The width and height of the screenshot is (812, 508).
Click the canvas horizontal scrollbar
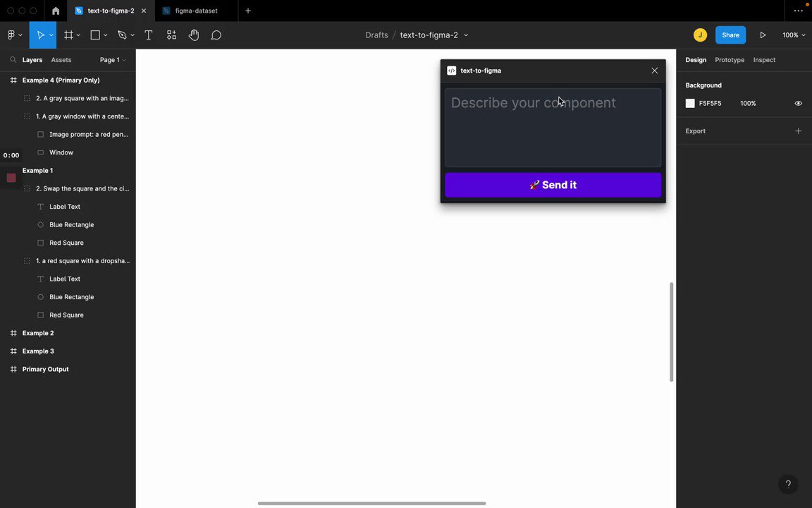372,503
